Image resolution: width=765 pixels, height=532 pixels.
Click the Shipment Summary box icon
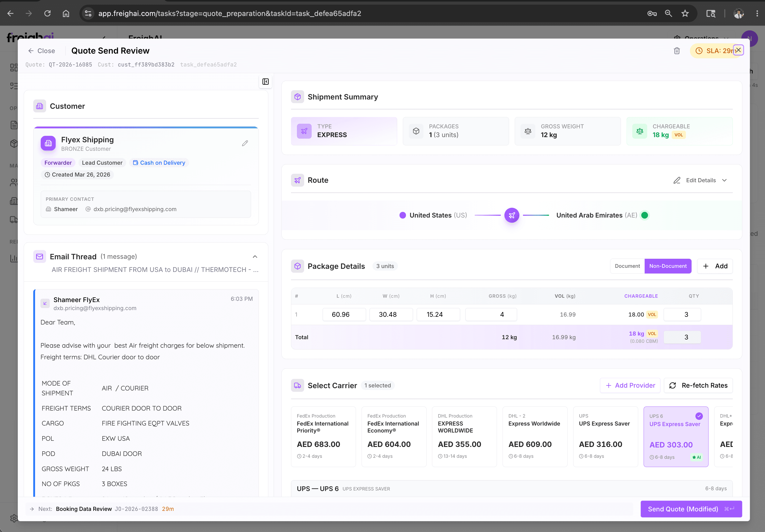click(297, 97)
